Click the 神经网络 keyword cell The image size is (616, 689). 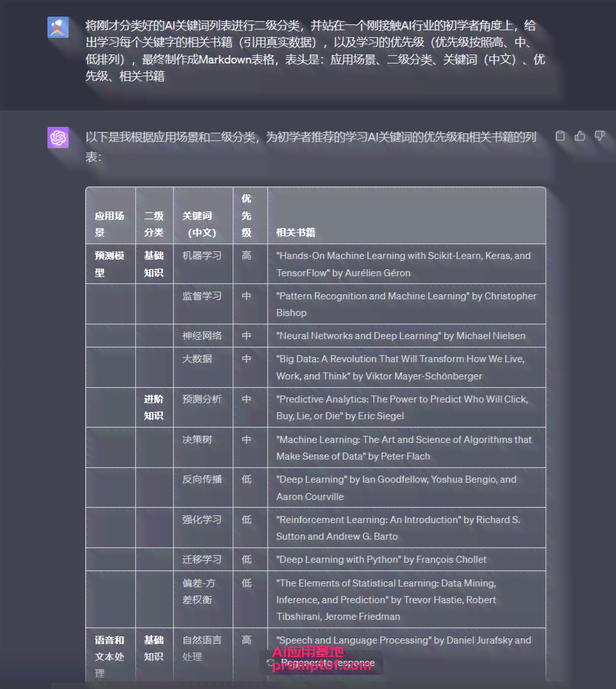[x=203, y=336]
